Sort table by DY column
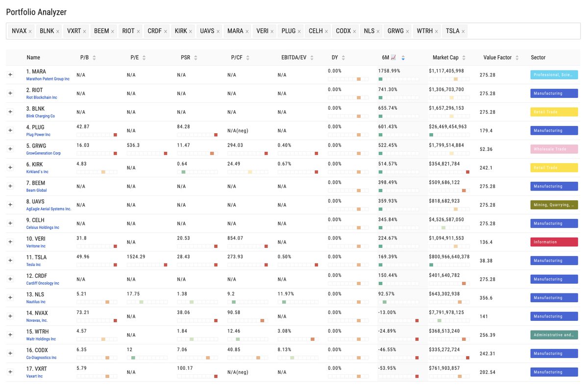Viewport: 588px width, 387px height. pyautogui.click(x=344, y=58)
